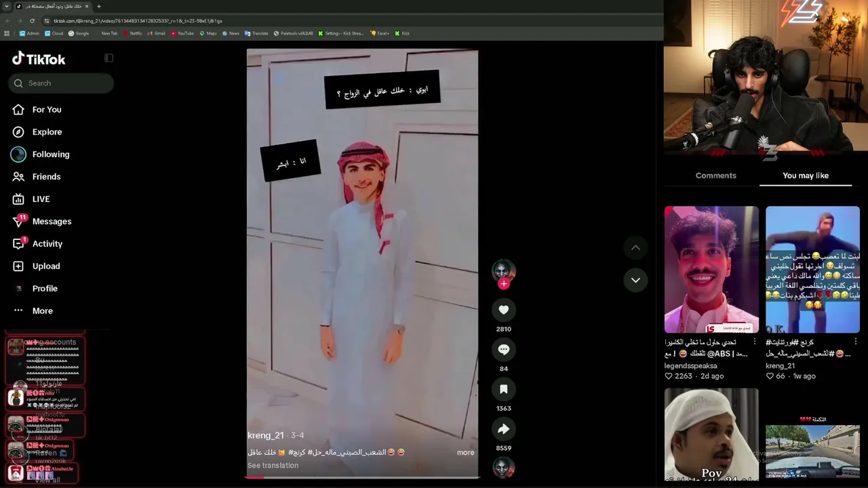Open the YouTube bookmark
The height and width of the screenshot is (488, 868).
click(182, 33)
